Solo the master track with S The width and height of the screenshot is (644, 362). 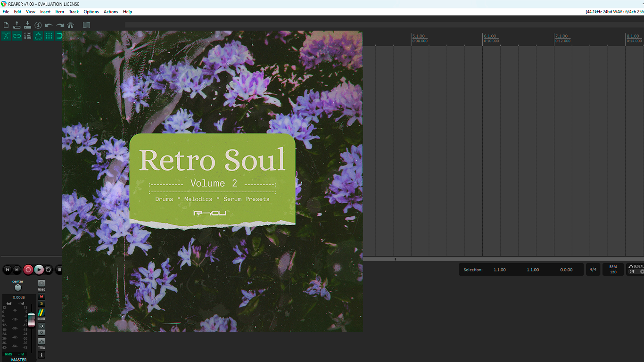tap(41, 304)
